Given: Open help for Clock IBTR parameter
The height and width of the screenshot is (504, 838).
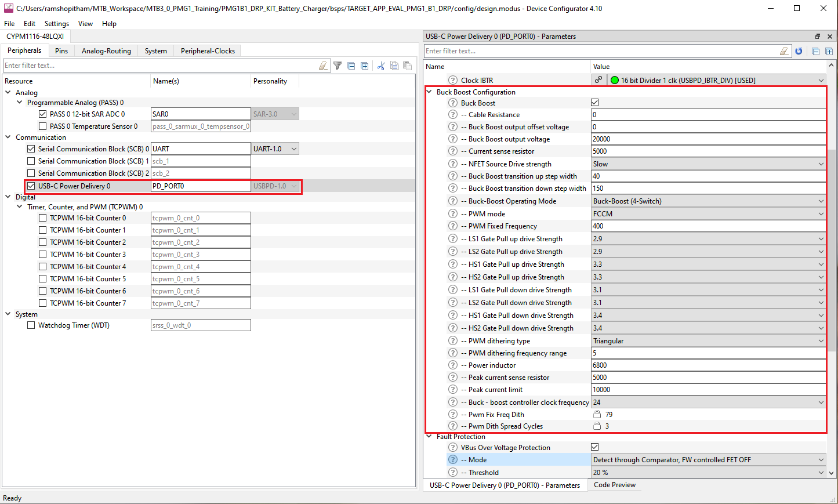Looking at the screenshot, I should point(453,80).
